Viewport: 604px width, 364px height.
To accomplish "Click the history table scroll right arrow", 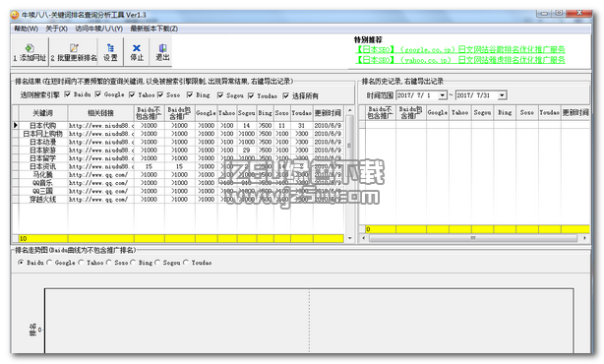I will (584, 238).
